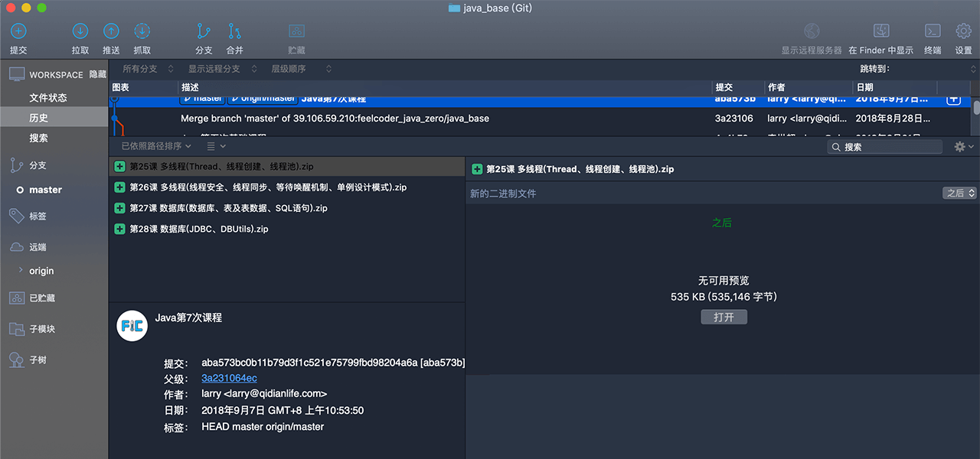
Task: Click the Push (推送) toolbar icon
Action: 111,31
